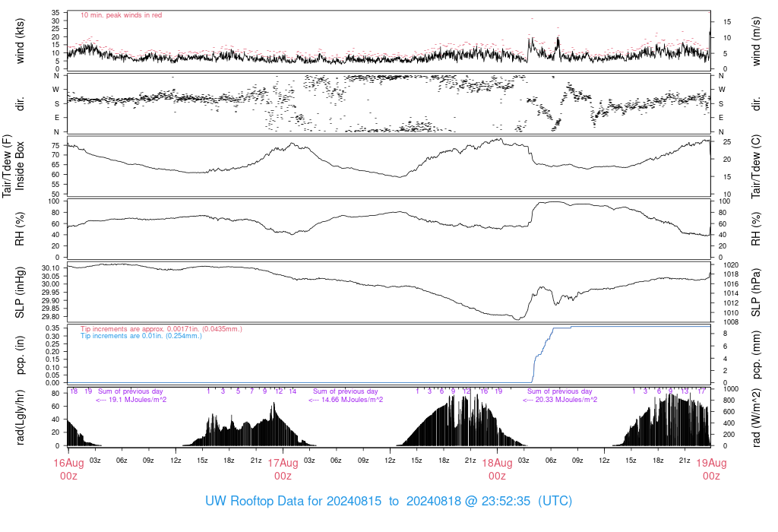
Task: Click the 'rad (W/m^2)' axis label
Action: point(756,418)
